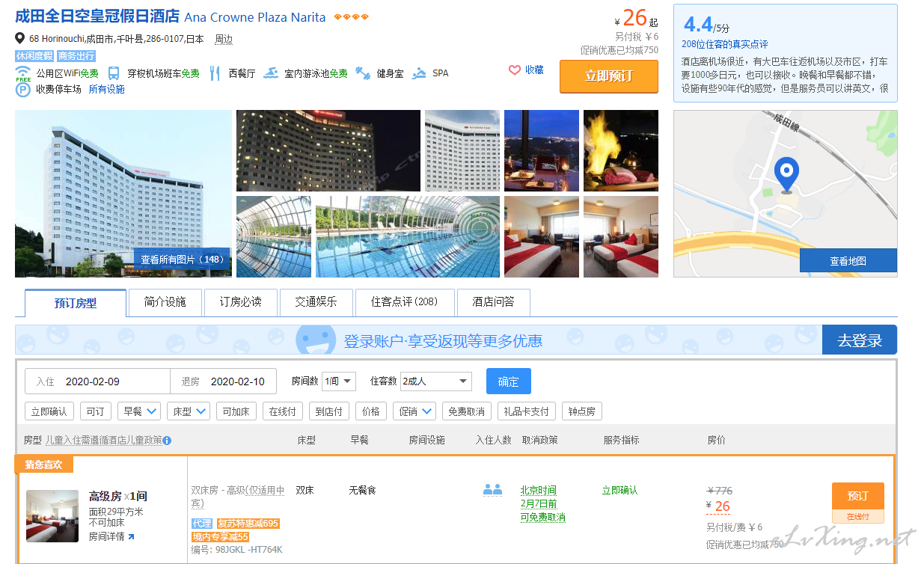This screenshot has width=924, height=564.
Task: Open the 所有设施 link
Action: 107,90
